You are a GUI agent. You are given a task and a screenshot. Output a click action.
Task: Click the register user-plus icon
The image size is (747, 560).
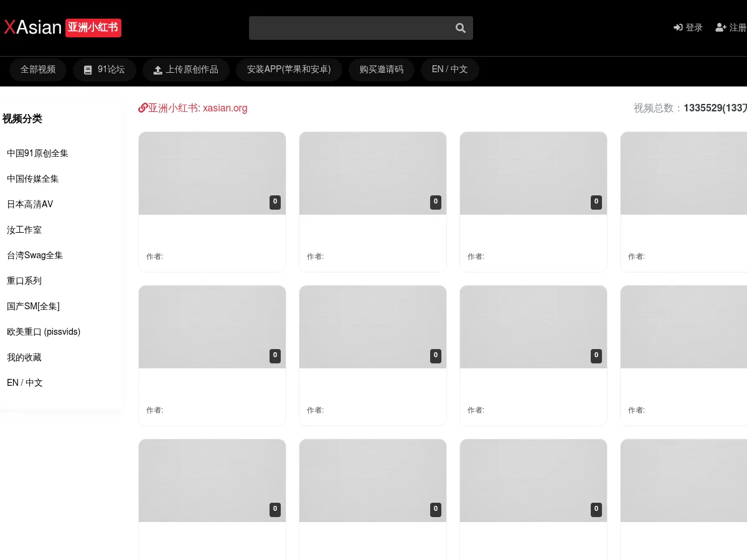pos(721,27)
